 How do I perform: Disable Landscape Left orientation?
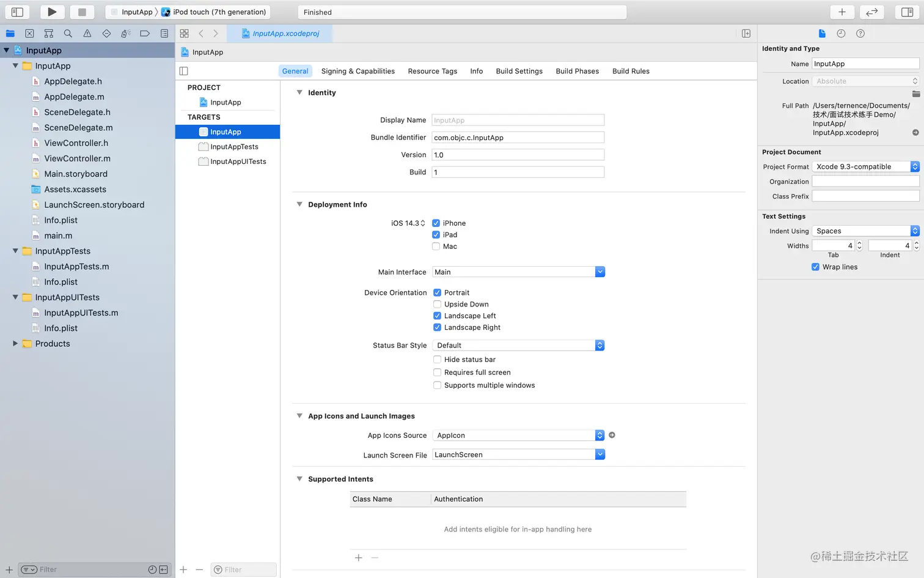438,316
